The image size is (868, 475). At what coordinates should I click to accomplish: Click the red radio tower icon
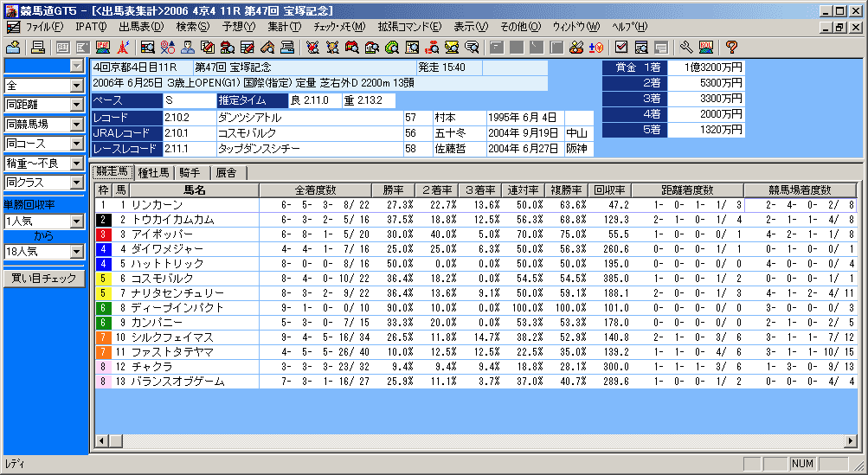(x=124, y=47)
